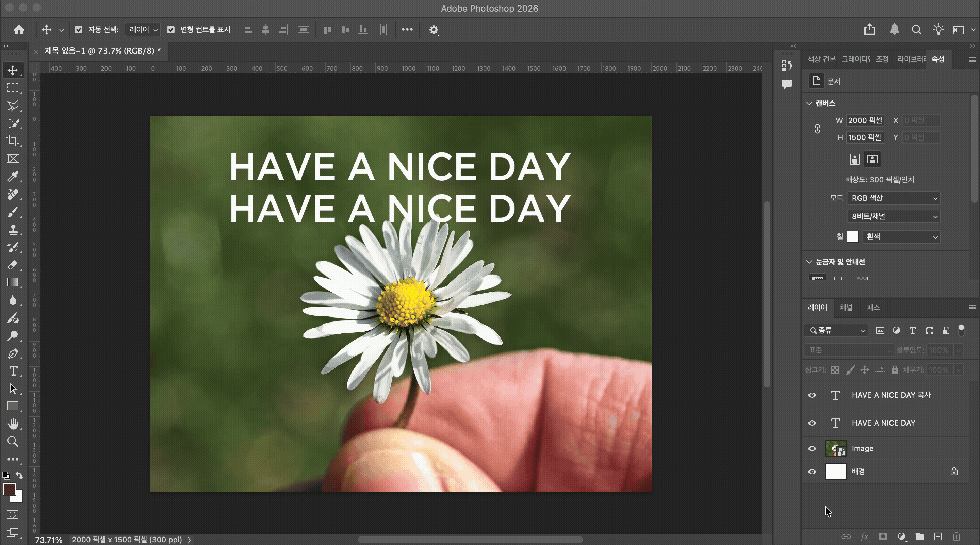Select the Dodge tool
Image resolution: width=980 pixels, height=545 pixels.
coord(13,335)
